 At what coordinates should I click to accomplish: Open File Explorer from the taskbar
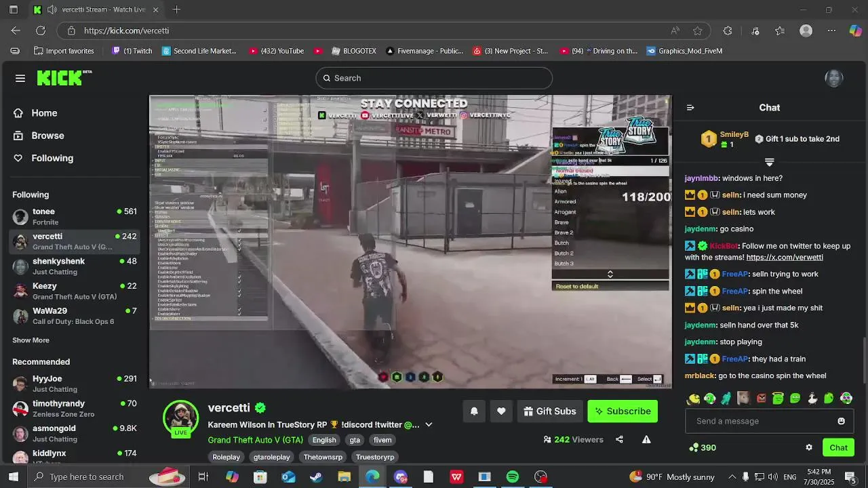click(344, 477)
